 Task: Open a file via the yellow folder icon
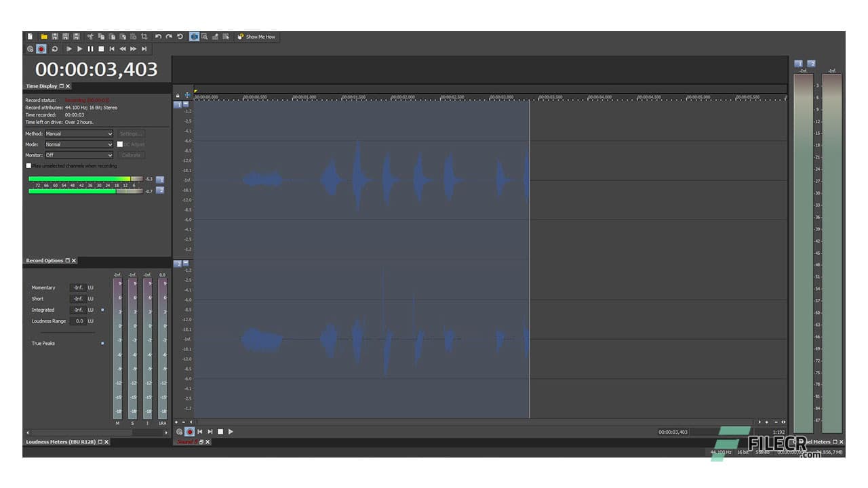coord(45,36)
